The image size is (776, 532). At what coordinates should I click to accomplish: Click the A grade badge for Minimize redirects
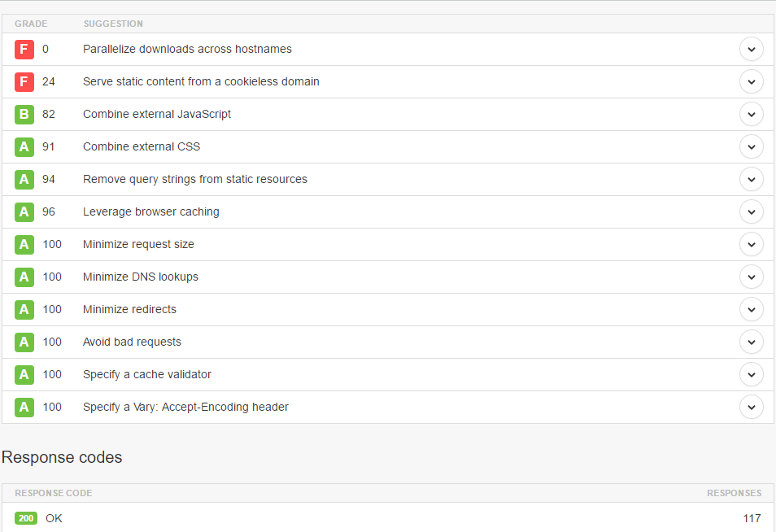(24, 309)
